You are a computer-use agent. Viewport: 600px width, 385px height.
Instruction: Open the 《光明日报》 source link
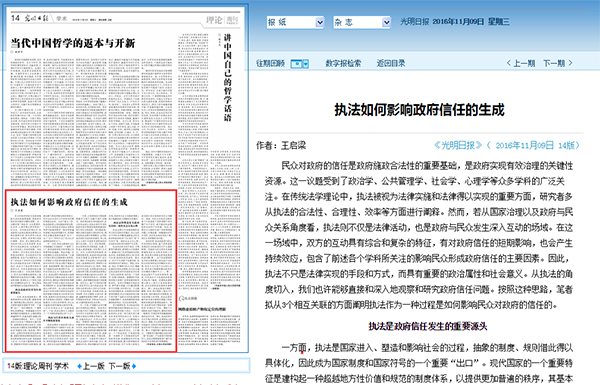pos(458,145)
